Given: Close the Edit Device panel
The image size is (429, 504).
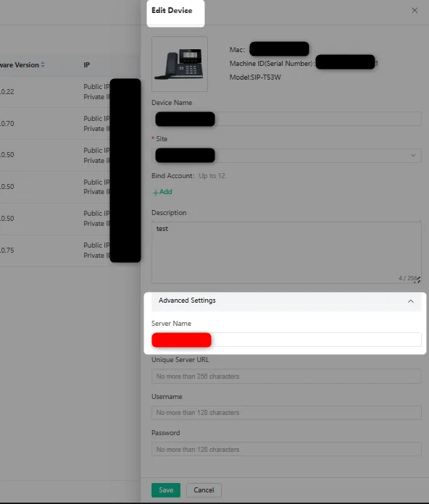Looking at the screenshot, I should (x=415, y=11).
